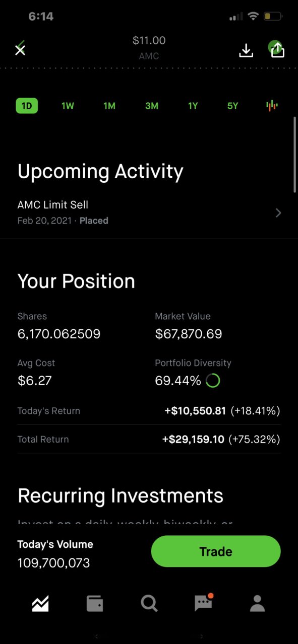Open AMC Limit Sell order details

point(149,212)
